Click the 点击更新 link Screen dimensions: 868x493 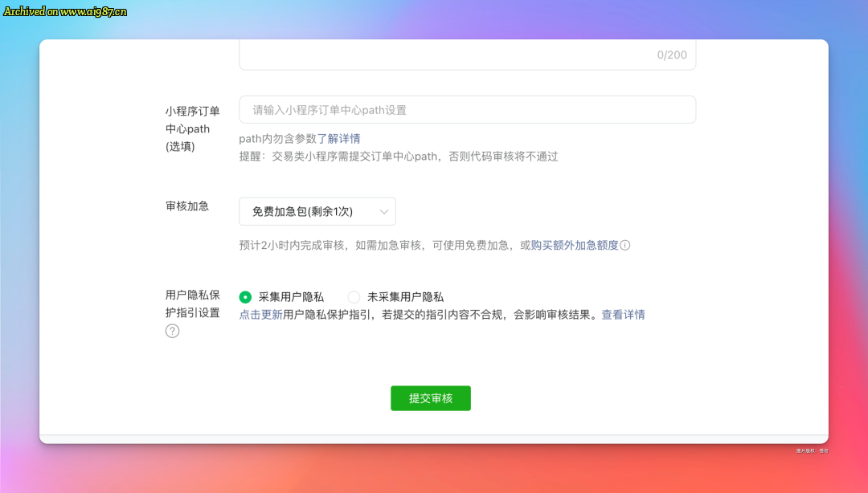260,315
